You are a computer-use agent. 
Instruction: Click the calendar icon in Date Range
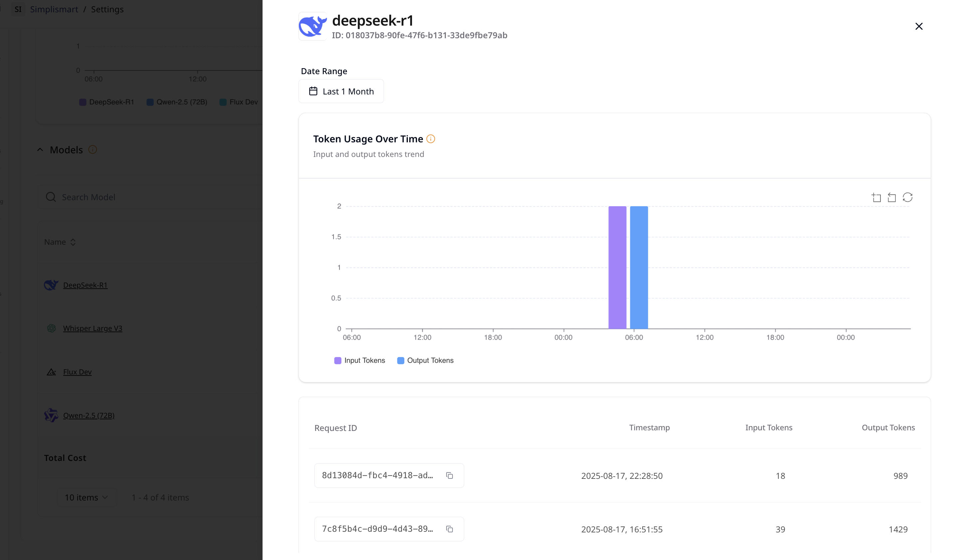tap(313, 91)
